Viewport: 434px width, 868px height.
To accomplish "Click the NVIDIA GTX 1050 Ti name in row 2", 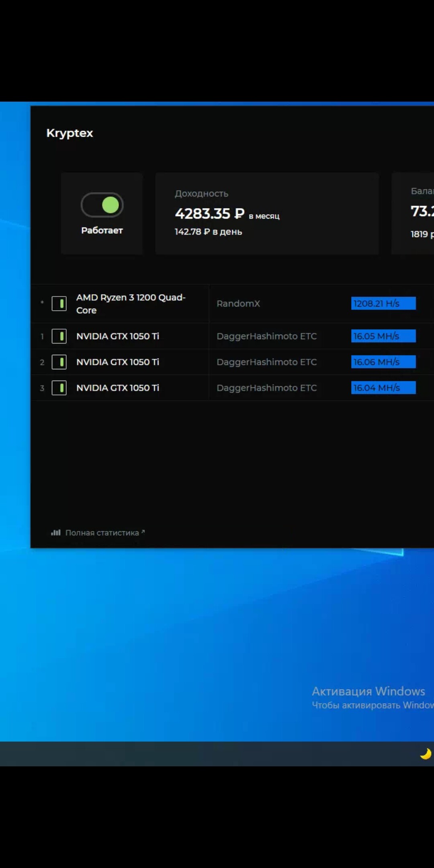I will [x=118, y=362].
